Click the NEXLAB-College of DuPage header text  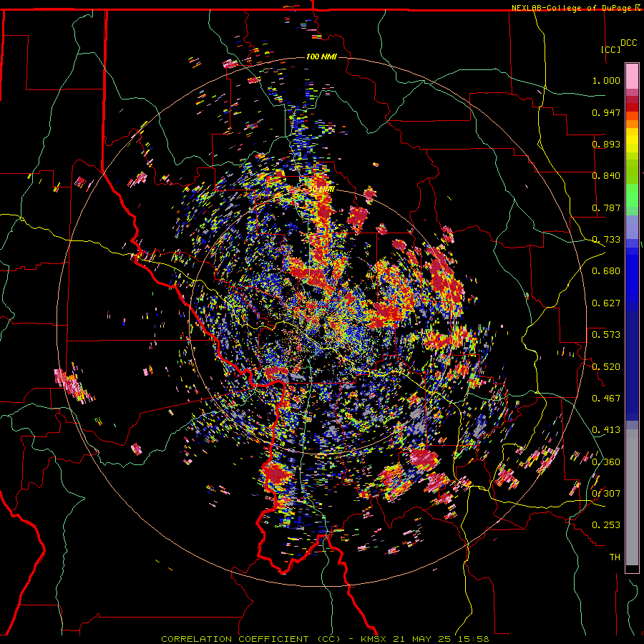click(572, 8)
